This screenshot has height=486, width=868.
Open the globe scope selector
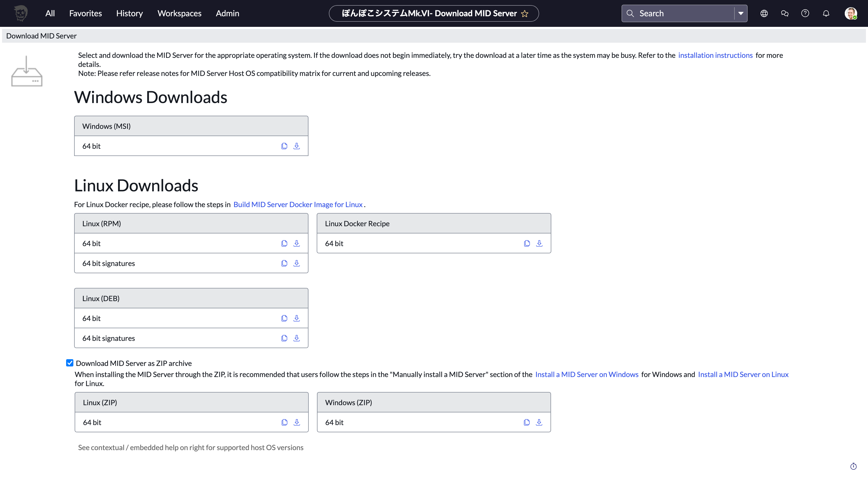tap(764, 13)
